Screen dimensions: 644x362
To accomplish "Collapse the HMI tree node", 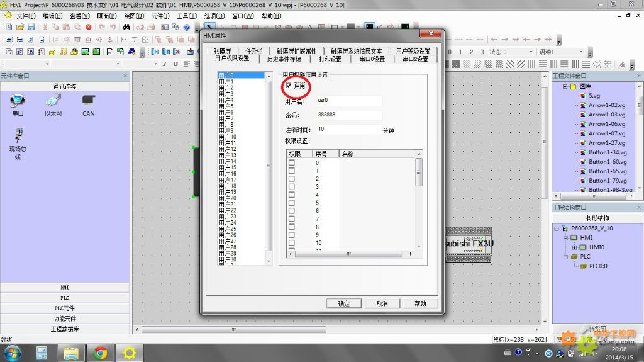I will coord(565,238).
